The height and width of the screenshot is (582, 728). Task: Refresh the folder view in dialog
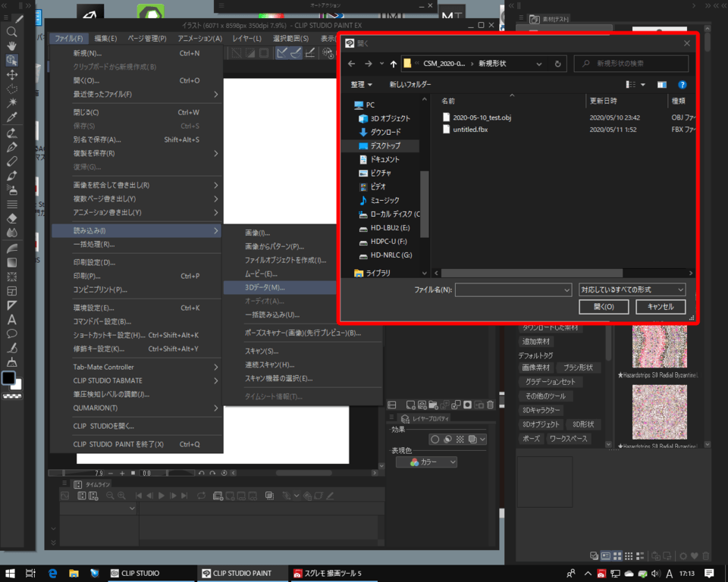tap(558, 64)
